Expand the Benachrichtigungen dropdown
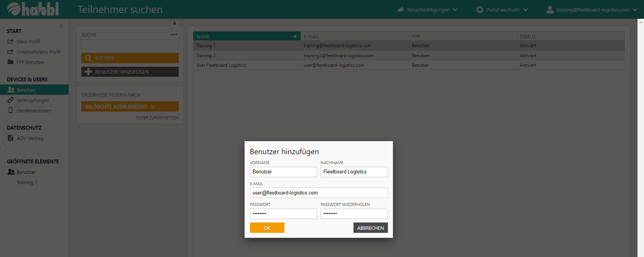This screenshot has width=644, height=257. [x=455, y=10]
